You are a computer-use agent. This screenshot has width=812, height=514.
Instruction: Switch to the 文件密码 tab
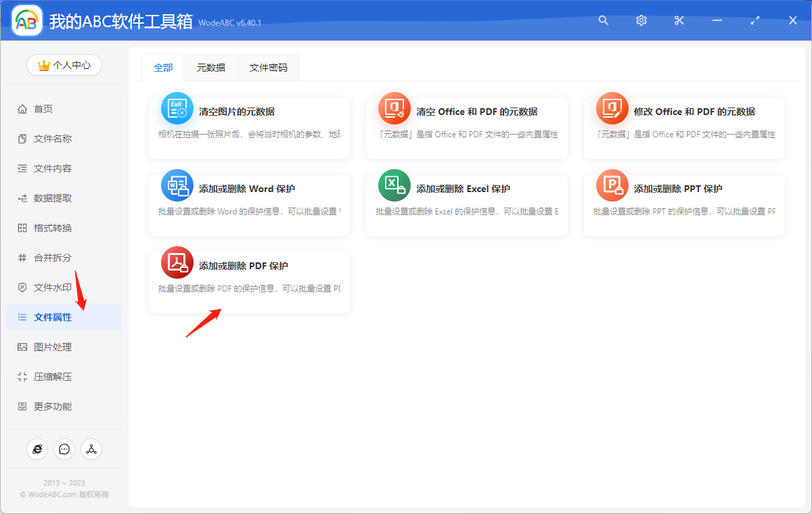tap(268, 68)
